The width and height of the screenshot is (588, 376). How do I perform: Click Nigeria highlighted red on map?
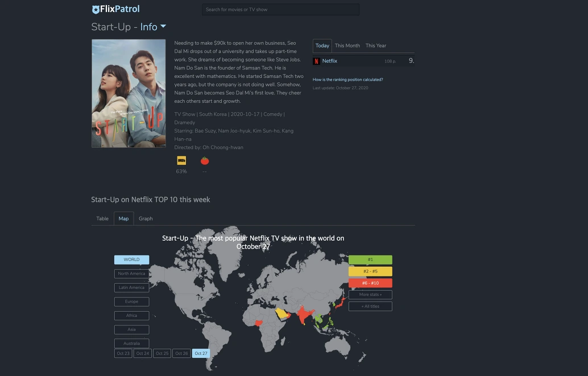pyautogui.click(x=259, y=323)
